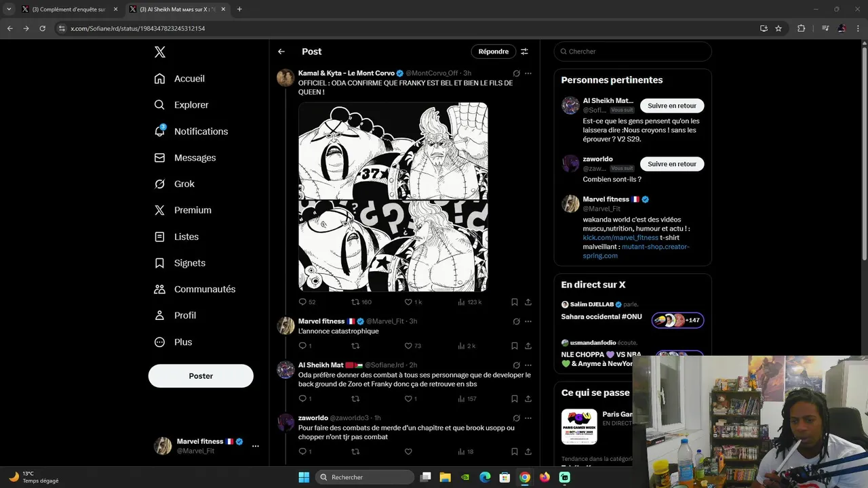This screenshot has width=868, height=488.
Task: Open Microsoft Edge from the taskbar
Action: click(485, 477)
